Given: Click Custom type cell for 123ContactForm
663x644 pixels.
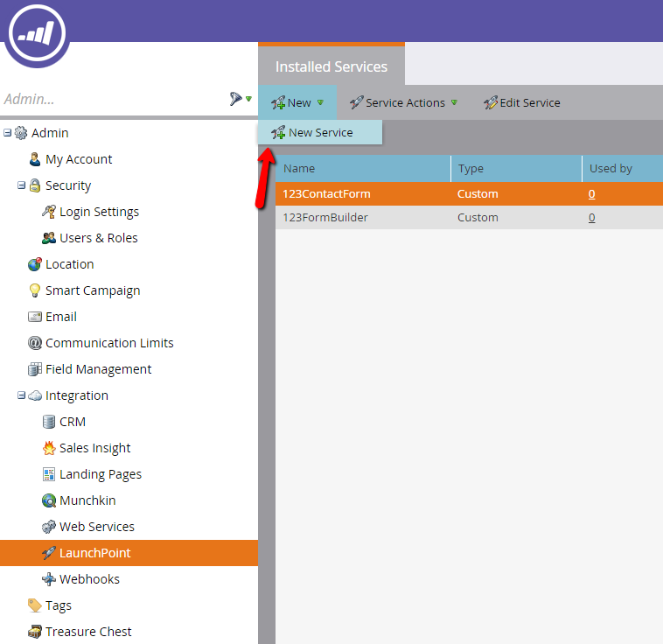Looking at the screenshot, I should tap(478, 193).
